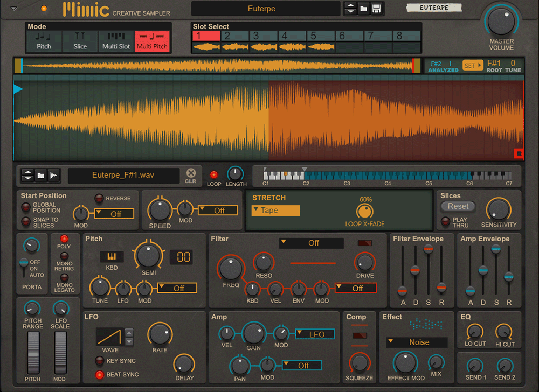Open Filter MOD source dropdown
This screenshot has width=539, height=392.
click(356, 288)
